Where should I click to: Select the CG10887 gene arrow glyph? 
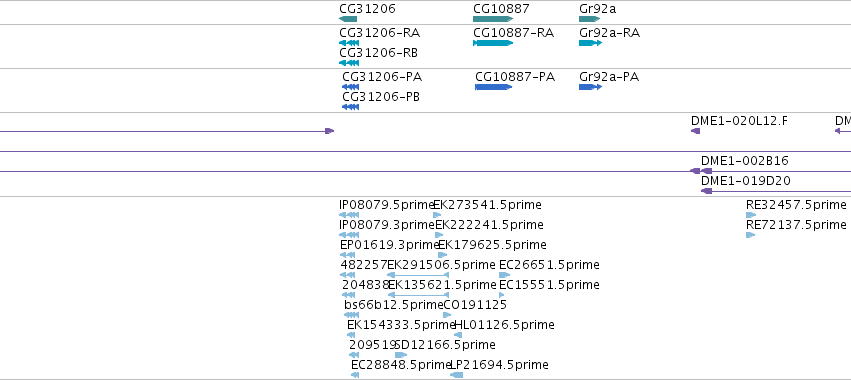point(493,19)
